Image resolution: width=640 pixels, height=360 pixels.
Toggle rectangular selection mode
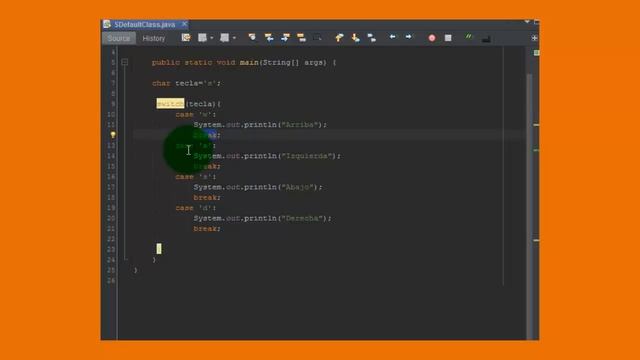318,38
